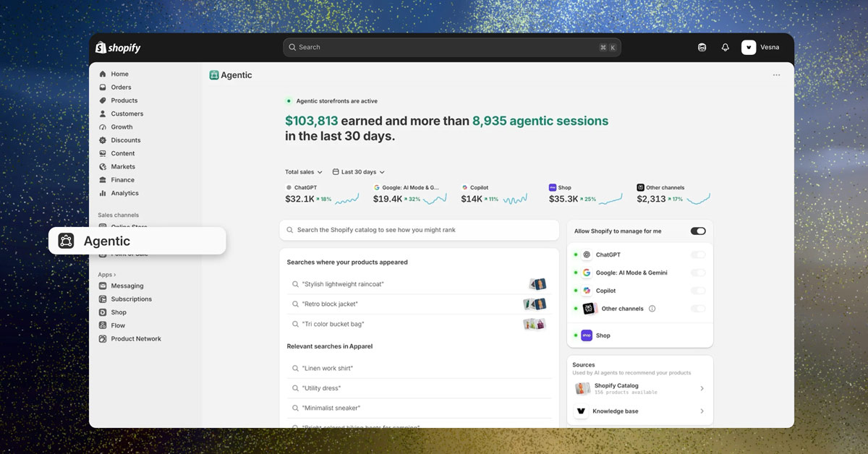Open the ChatGPT $32.1K sales card
This screenshot has width=868, height=454.
coord(323,194)
